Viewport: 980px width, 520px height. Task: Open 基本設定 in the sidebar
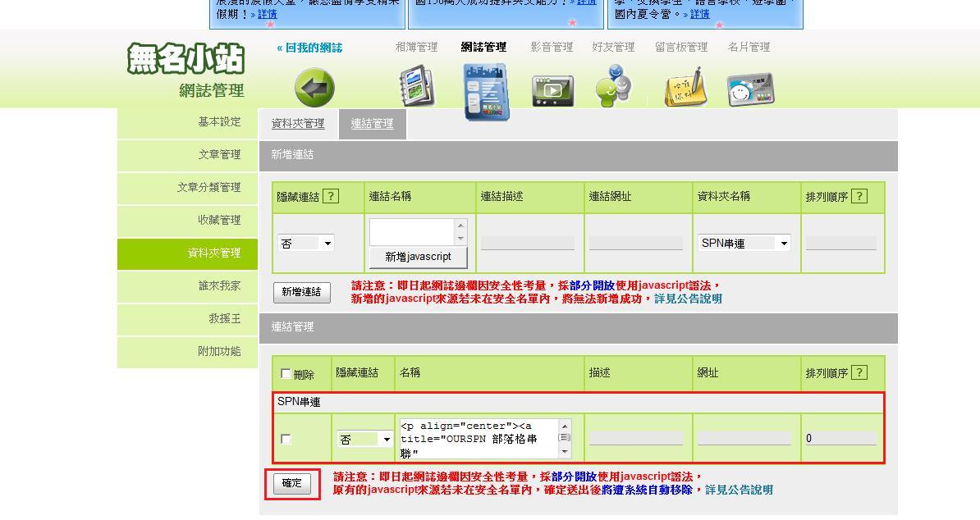click(x=187, y=122)
